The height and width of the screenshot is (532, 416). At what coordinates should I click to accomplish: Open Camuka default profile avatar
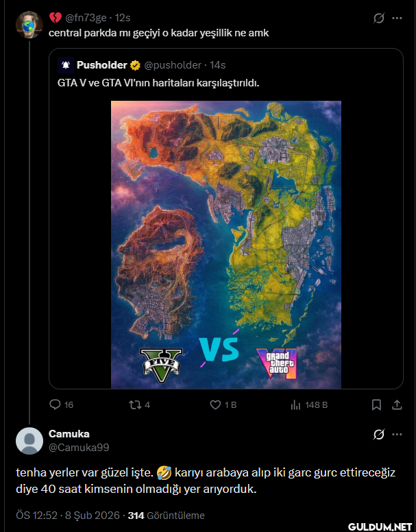[x=29, y=441]
